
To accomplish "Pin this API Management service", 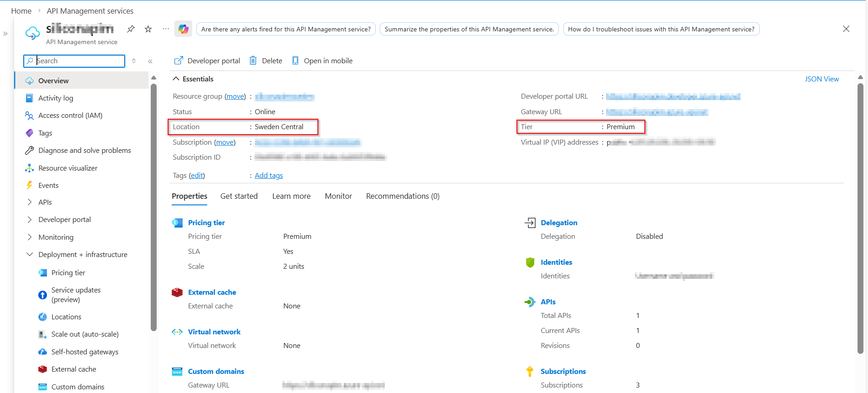I will click(x=131, y=29).
